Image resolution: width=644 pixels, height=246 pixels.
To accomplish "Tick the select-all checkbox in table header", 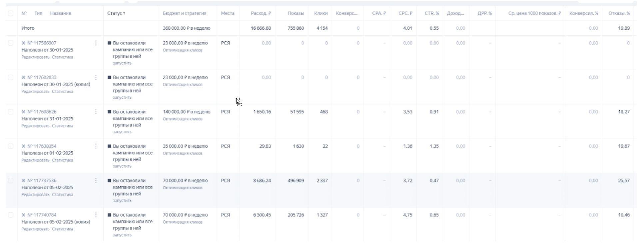I will point(11,13).
